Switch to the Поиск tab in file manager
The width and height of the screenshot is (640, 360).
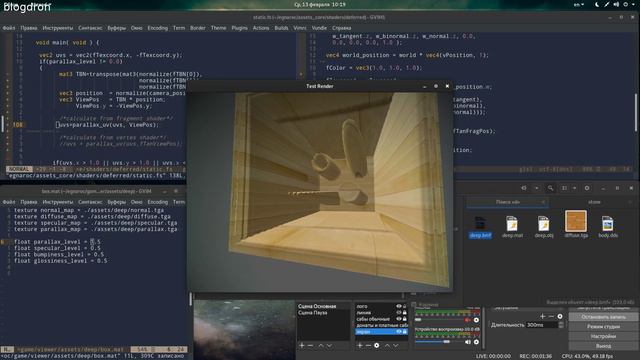pyautogui.click(x=507, y=202)
